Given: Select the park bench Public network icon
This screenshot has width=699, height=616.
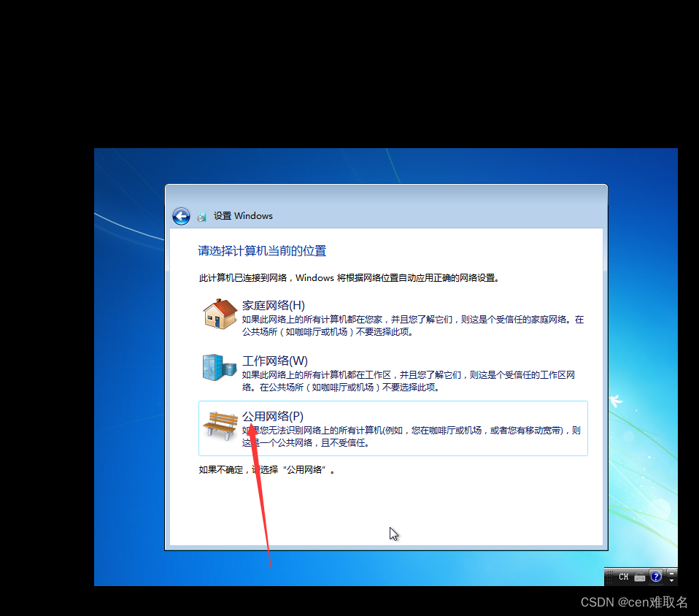Looking at the screenshot, I should click(220, 425).
